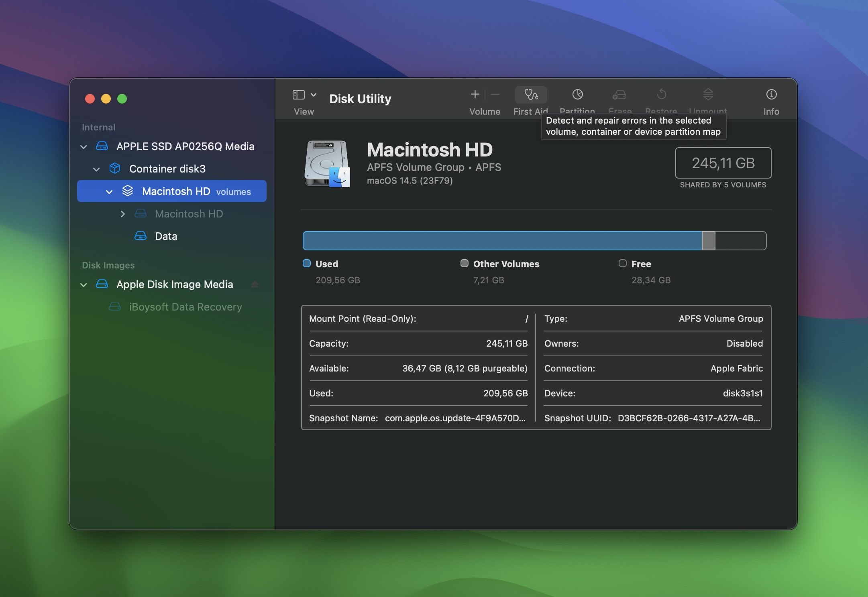Click the Mount Point (Read-Only) row

pos(418,319)
